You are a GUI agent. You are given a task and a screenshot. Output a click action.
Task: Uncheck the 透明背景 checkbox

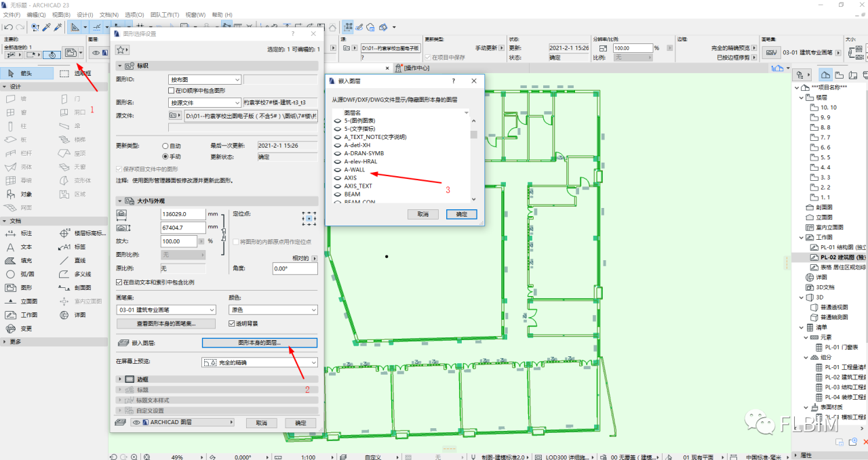pos(233,322)
